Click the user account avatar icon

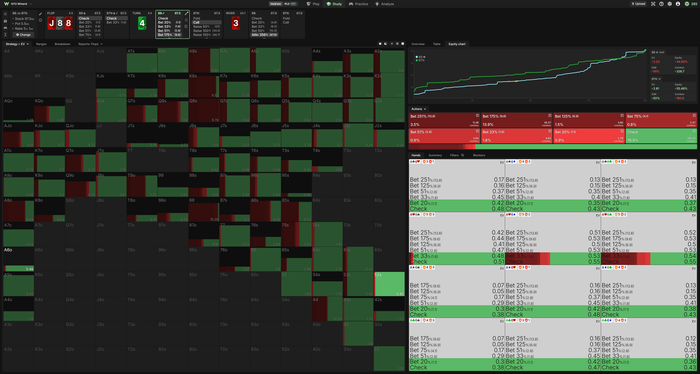678,4
